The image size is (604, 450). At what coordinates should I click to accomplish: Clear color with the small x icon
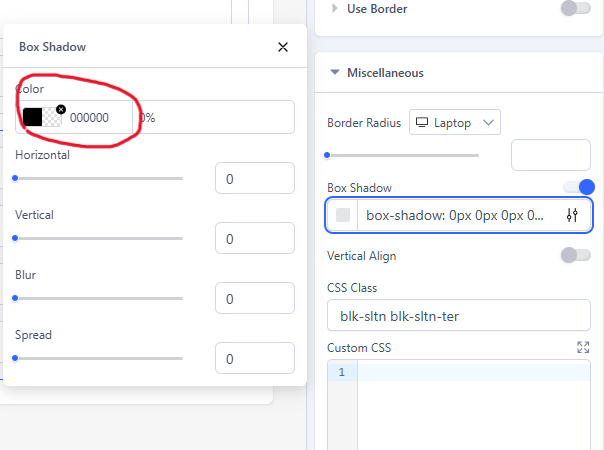click(61, 108)
